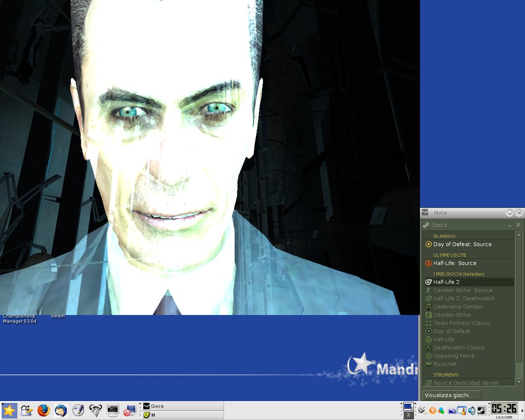Open the person-with-pencil panel launcher
Screen dimensions: 525x420
[x=26, y=410]
